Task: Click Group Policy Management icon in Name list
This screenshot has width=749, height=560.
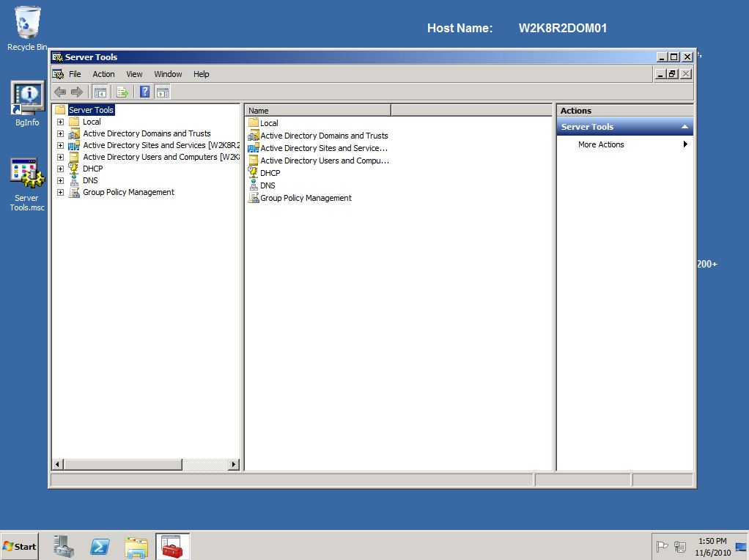Action: coord(253,197)
